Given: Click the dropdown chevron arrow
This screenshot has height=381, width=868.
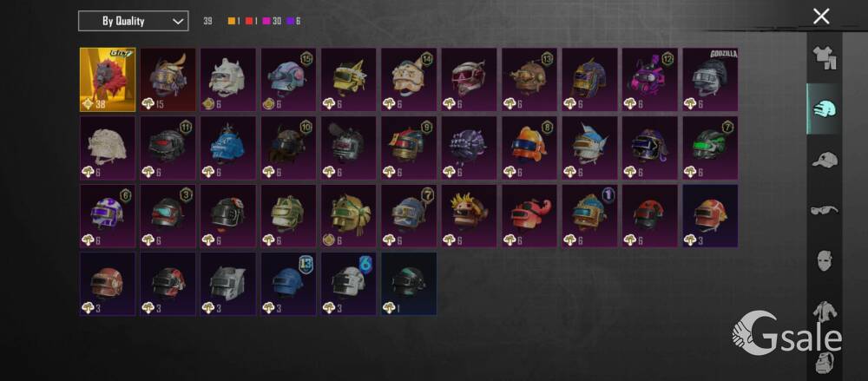Looking at the screenshot, I should [177, 22].
